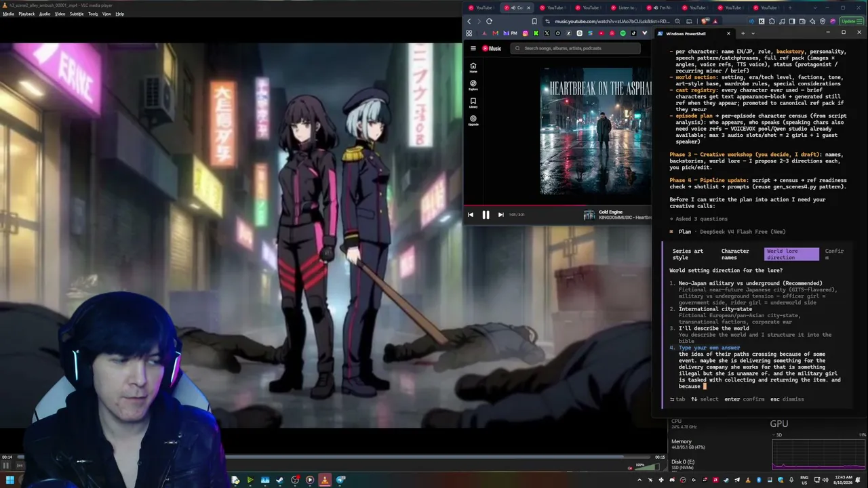The height and width of the screenshot is (488, 868).
Task: Go to YouTube Music Home
Action: tap(473, 67)
